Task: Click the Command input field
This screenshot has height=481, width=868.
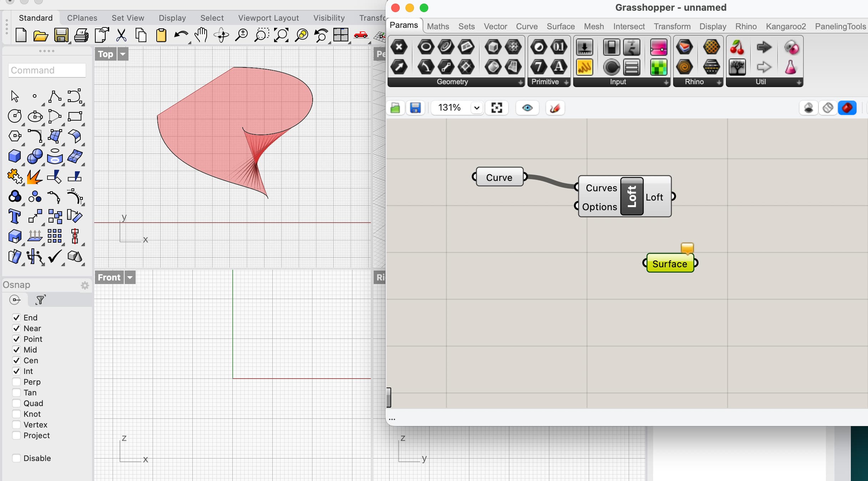Action: coord(47,70)
